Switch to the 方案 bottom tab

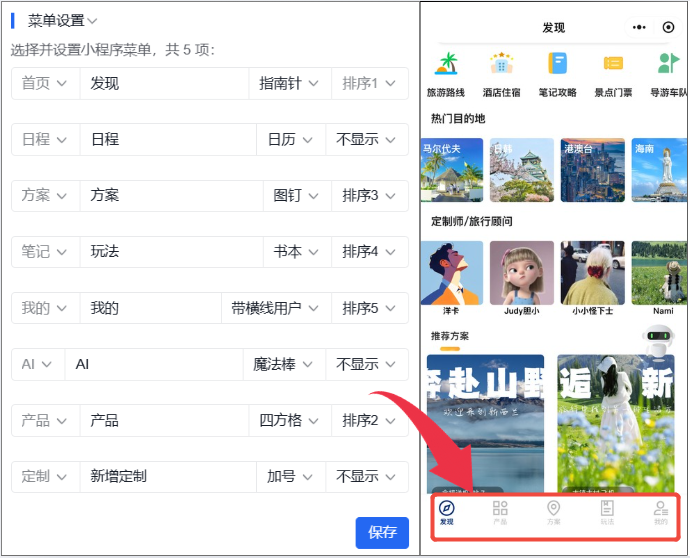point(554,512)
